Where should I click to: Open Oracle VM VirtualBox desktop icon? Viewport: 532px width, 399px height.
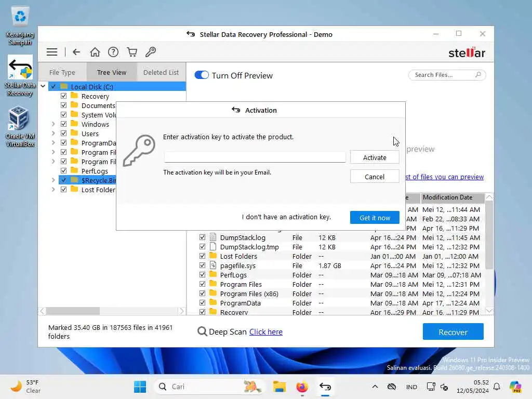point(20,127)
